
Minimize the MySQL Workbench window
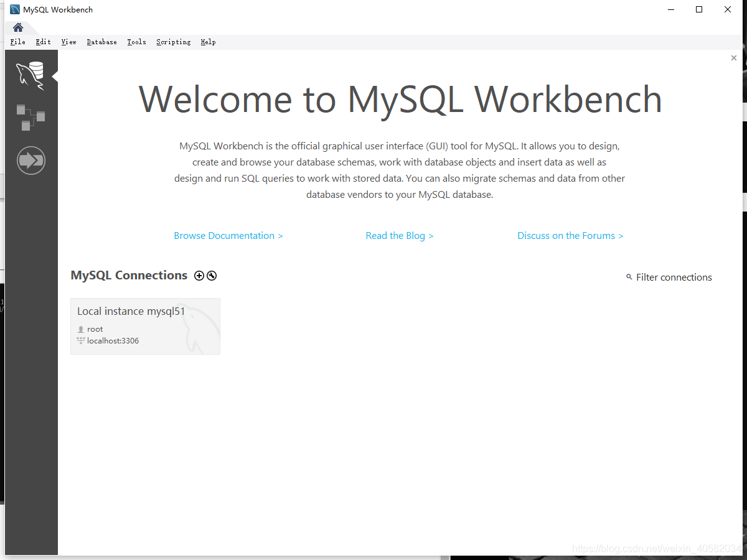(x=671, y=9)
